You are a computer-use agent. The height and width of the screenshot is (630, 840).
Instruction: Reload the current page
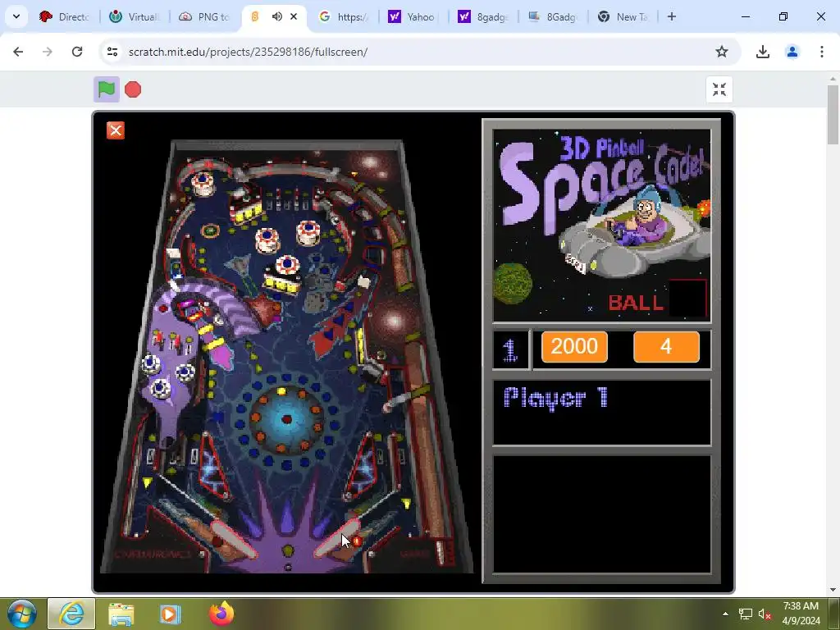(x=77, y=52)
